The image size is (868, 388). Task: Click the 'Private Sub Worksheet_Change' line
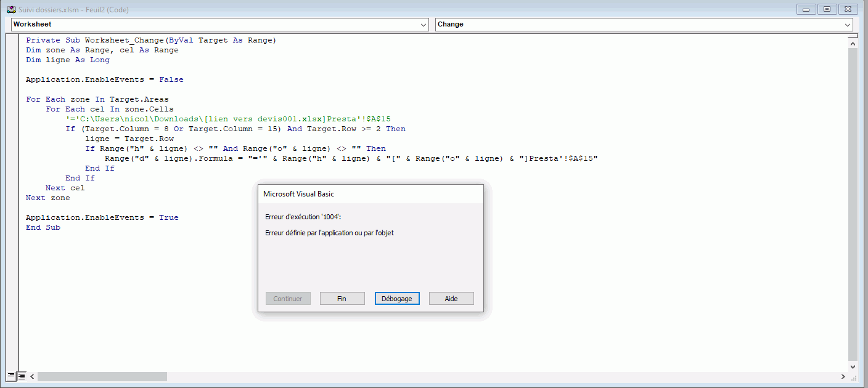pyautogui.click(x=151, y=40)
